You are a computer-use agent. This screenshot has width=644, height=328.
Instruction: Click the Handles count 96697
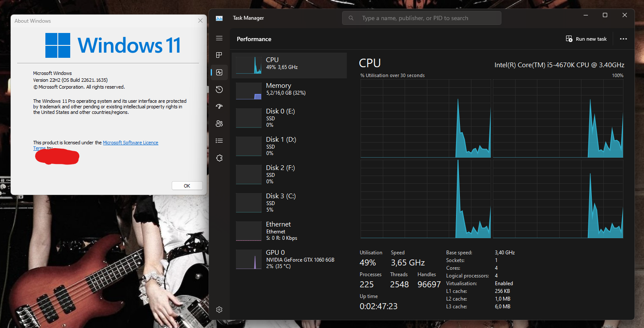pos(429,284)
